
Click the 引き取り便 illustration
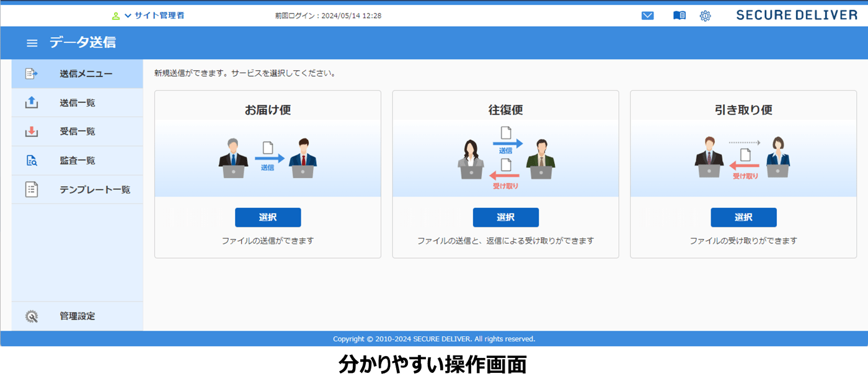coord(743,158)
